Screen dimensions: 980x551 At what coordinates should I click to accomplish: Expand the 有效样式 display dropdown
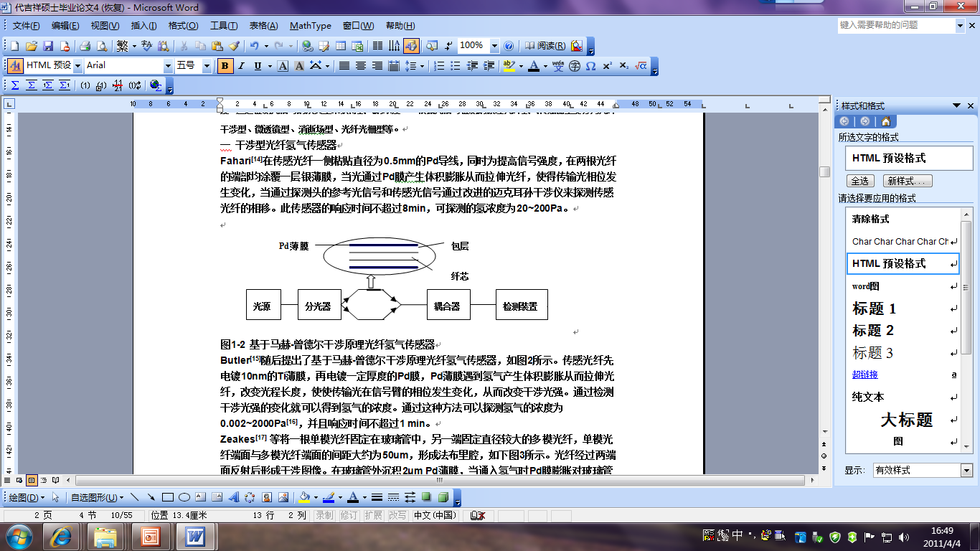966,471
